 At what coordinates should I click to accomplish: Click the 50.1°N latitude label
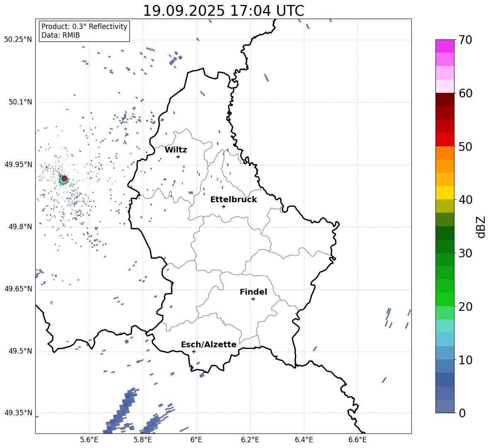tap(20, 102)
